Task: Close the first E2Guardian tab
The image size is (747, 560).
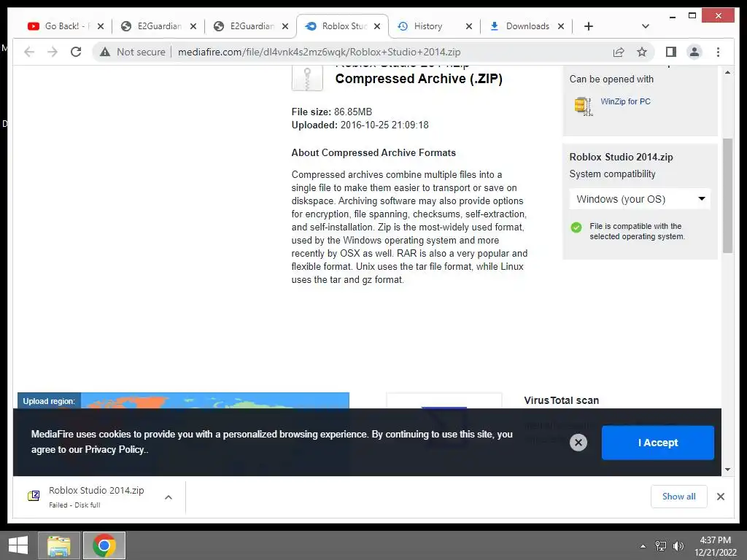Action: (x=193, y=27)
